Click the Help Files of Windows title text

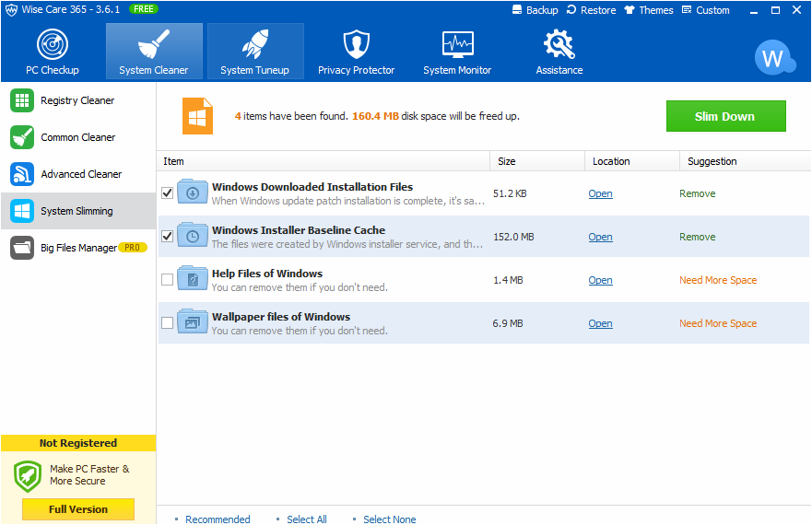(267, 274)
